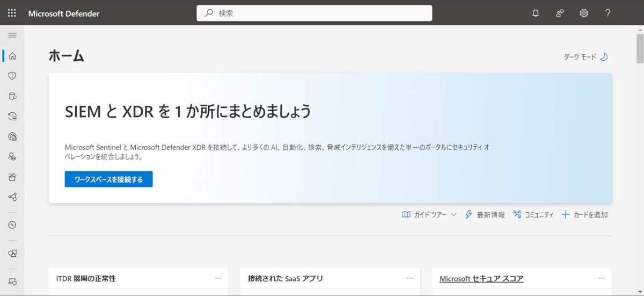Collapse the navigation hamburger menu
Image resolution: width=644 pixels, height=296 pixels.
[12, 35]
